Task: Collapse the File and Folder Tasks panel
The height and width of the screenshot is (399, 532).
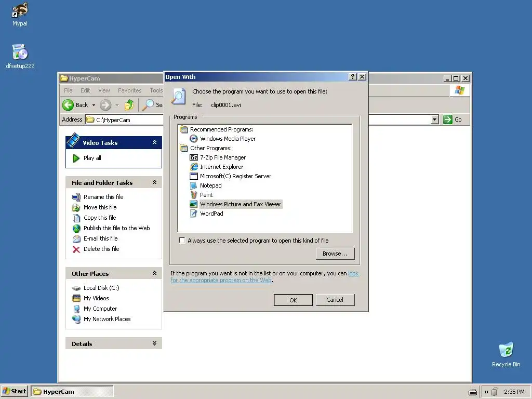Action: tap(154, 182)
